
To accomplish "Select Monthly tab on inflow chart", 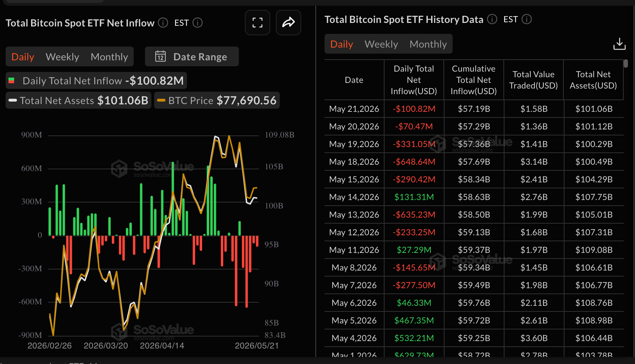I will tap(109, 57).
